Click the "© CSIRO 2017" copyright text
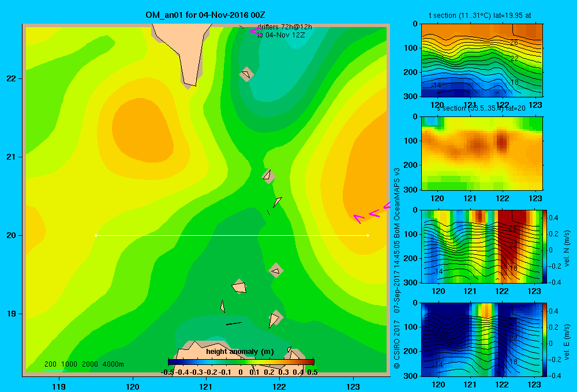577x392 pixels. coord(397,344)
